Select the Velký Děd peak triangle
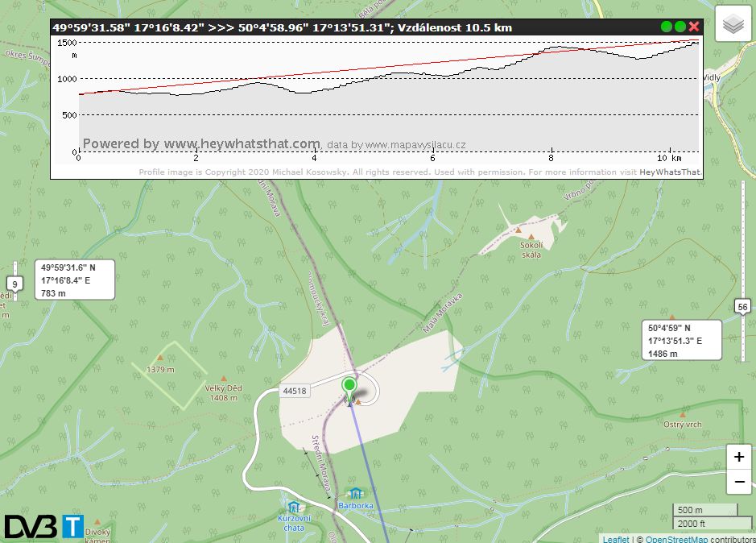756x543 pixels. pyautogui.click(x=224, y=379)
